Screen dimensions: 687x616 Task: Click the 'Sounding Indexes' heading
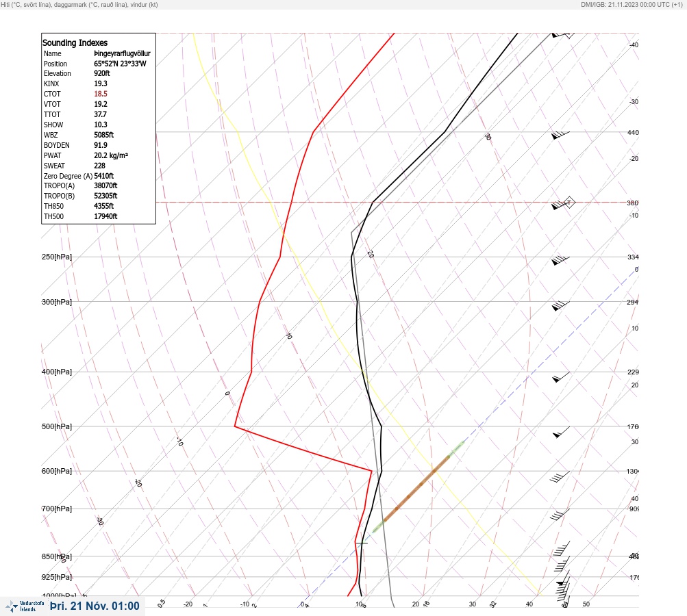[75, 43]
